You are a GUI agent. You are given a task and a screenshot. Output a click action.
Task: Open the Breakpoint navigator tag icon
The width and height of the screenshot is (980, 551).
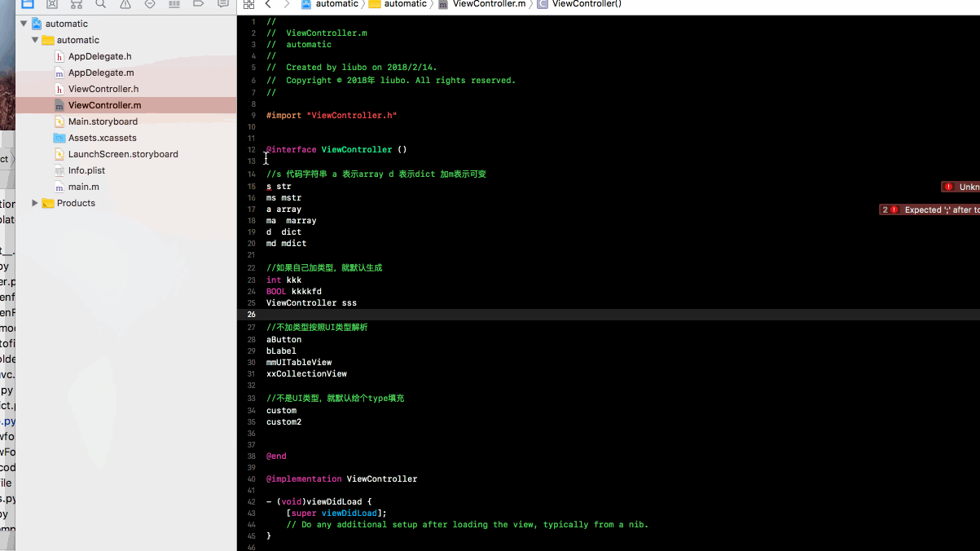[199, 4]
